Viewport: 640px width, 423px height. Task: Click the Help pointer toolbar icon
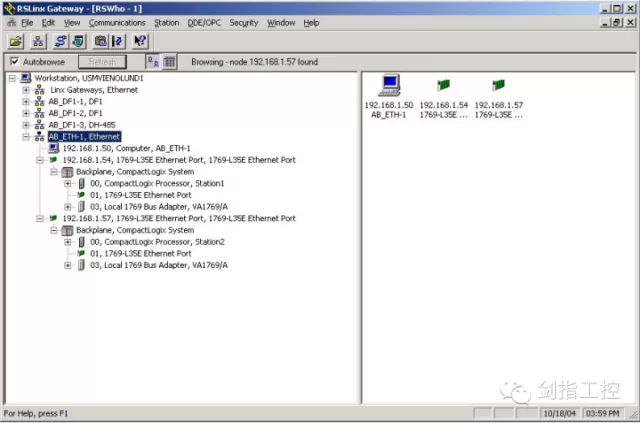140,41
